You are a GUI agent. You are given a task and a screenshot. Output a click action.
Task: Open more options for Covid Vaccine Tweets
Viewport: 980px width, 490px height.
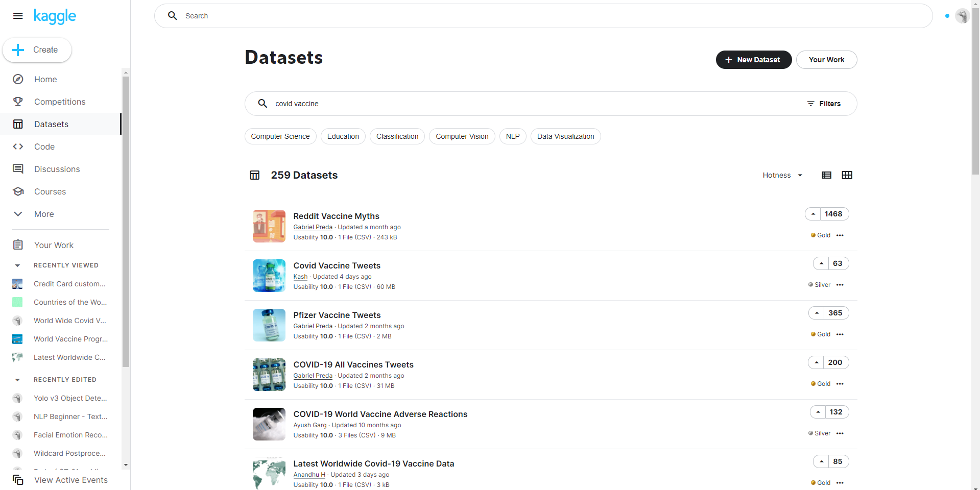point(840,285)
